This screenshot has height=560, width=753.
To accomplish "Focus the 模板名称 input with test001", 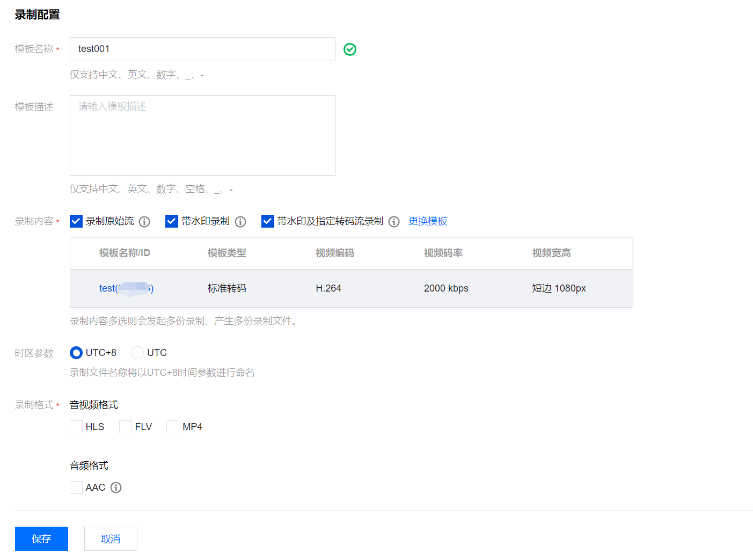I will click(202, 49).
